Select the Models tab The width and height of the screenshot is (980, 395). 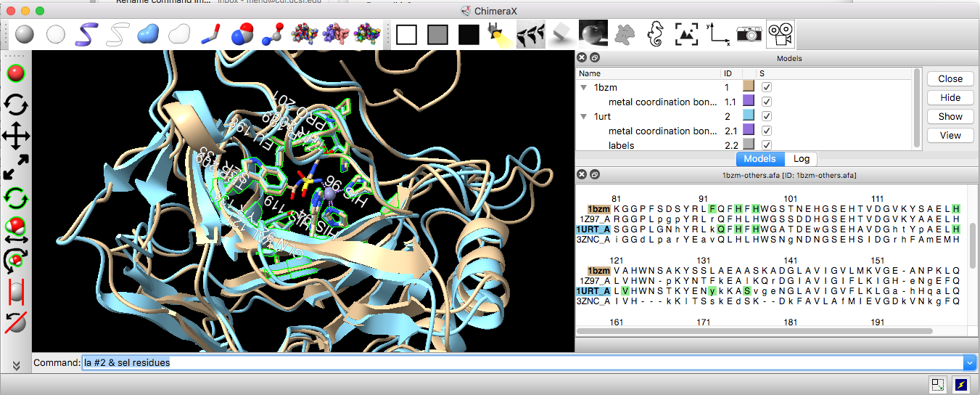(x=760, y=158)
